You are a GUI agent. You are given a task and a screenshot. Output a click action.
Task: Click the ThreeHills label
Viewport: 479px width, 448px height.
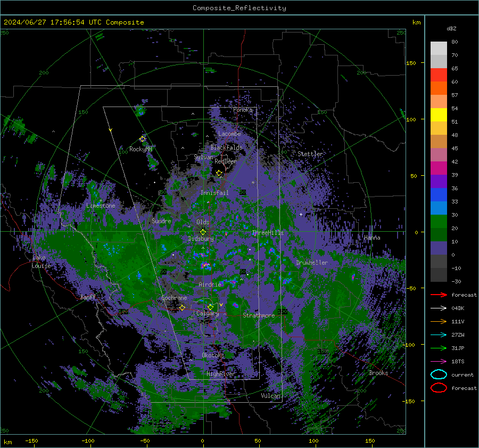point(268,233)
